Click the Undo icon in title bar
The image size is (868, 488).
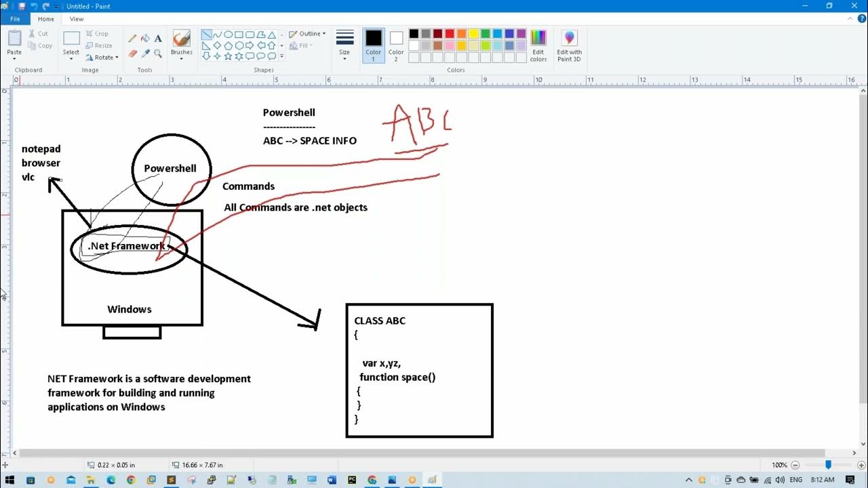pyautogui.click(x=34, y=6)
